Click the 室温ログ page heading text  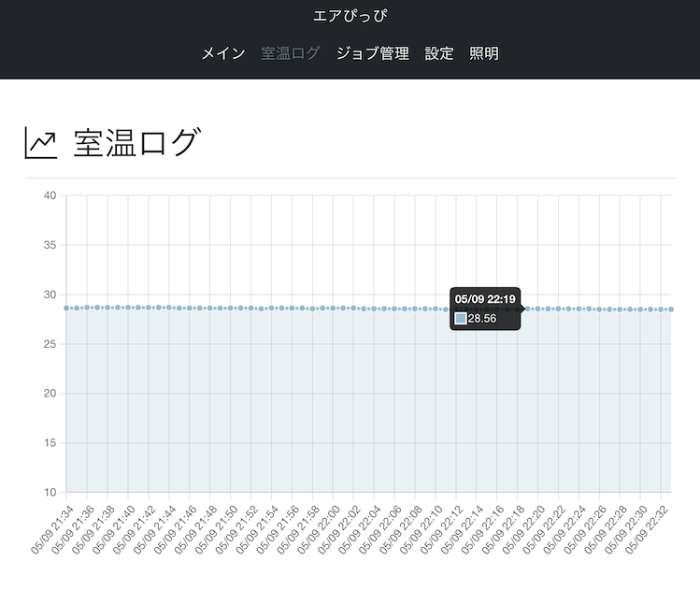point(136,144)
